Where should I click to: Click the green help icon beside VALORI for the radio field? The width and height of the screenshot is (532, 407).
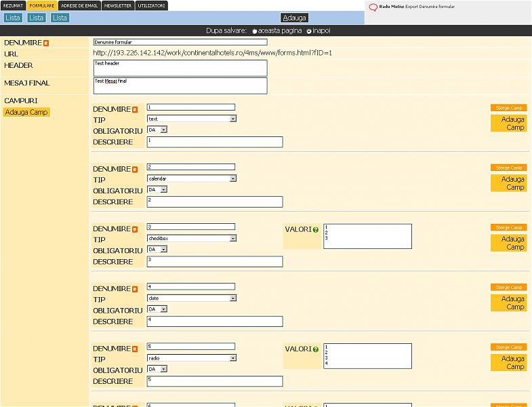[316, 349]
